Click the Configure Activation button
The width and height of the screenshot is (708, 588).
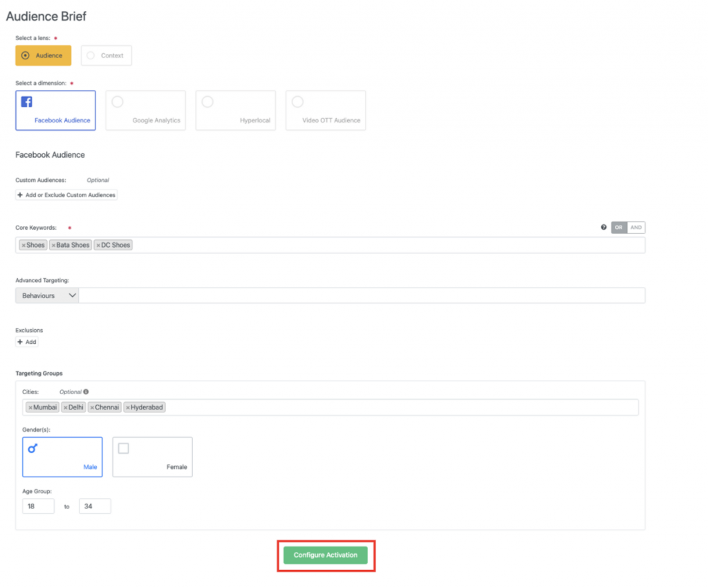(326, 555)
